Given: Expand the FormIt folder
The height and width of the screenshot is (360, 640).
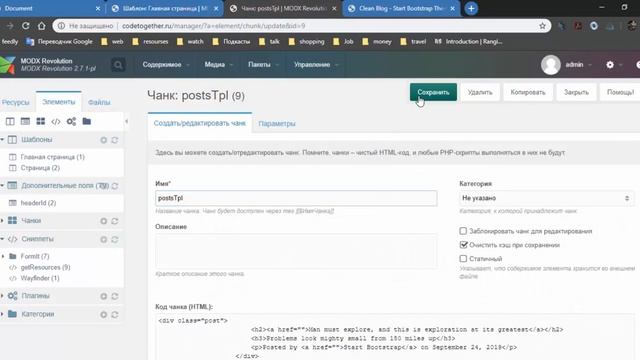Looking at the screenshot, I should (3, 256).
